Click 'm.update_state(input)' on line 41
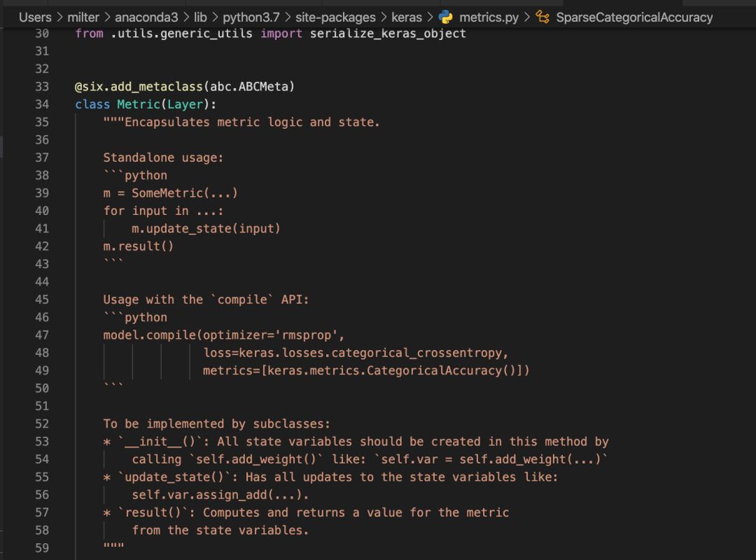Screen dimensions: 756x560 point(206,229)
